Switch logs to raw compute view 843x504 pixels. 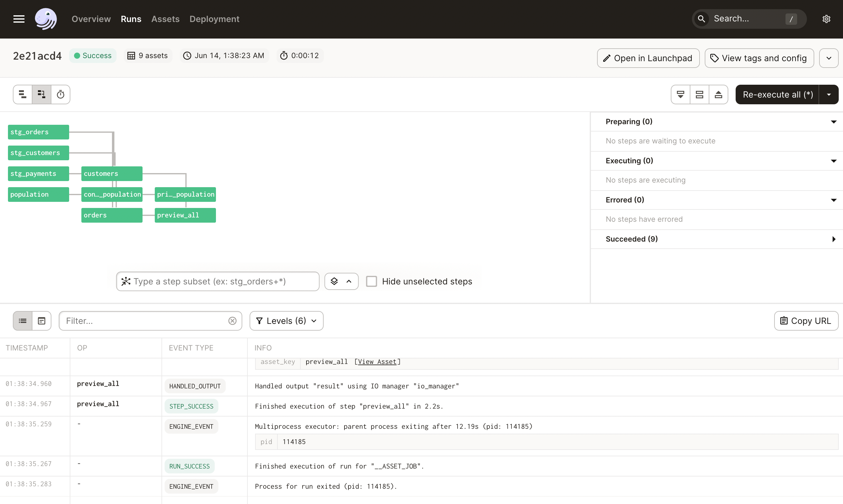41,321
